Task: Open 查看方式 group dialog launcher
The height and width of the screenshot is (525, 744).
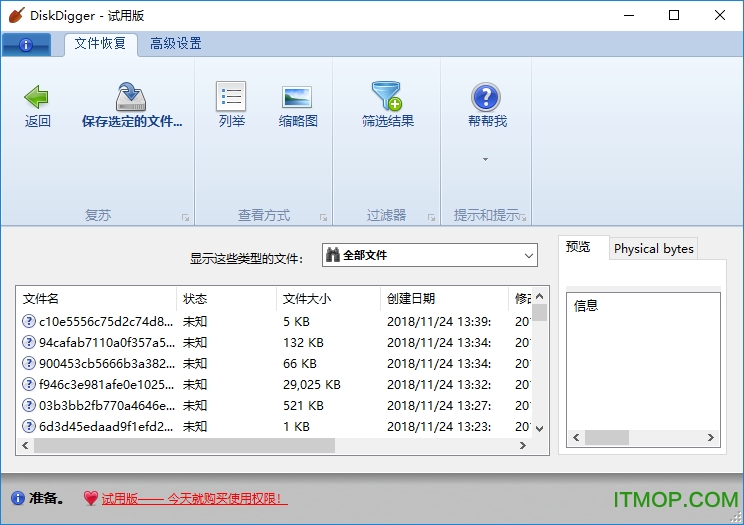Action: [x=324, y=218]
